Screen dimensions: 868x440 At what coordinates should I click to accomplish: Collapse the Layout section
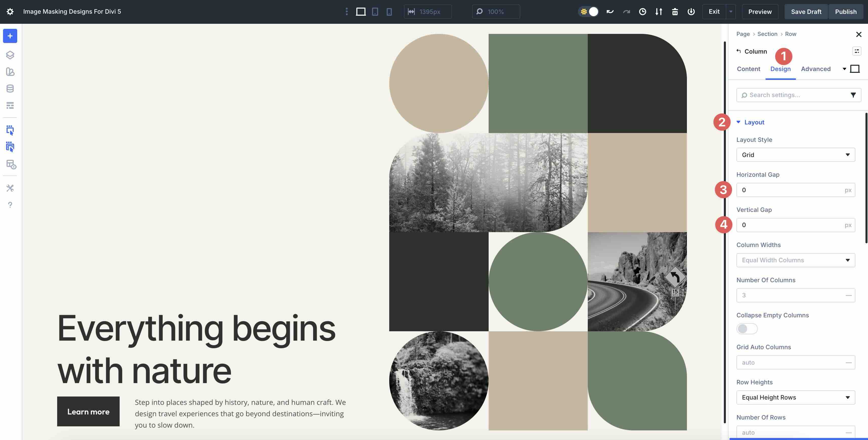point(738,122)
